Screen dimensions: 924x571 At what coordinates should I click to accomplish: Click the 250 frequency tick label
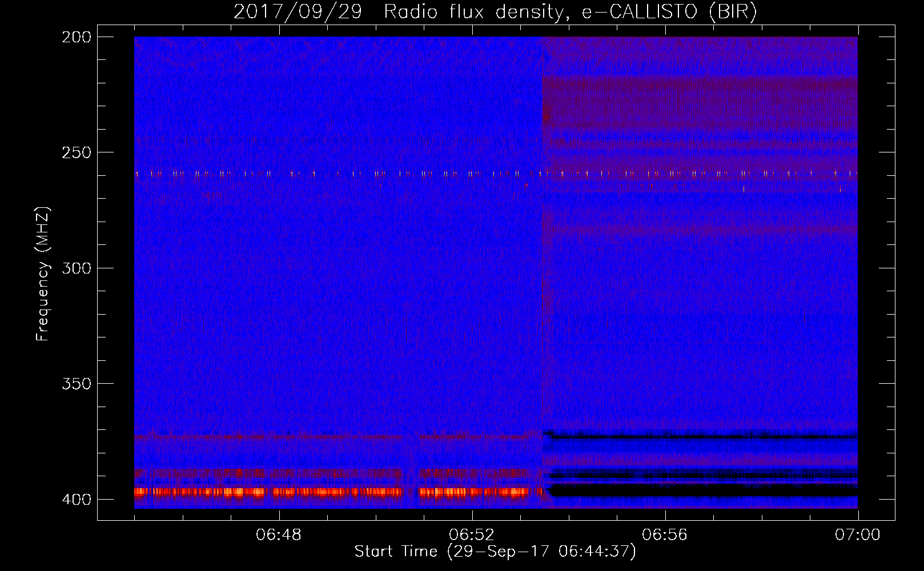pyautogui.click(x=77, y=152)
